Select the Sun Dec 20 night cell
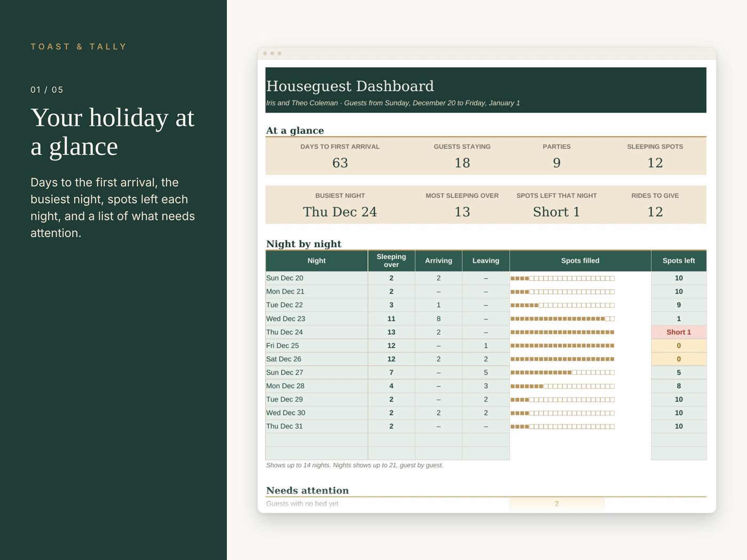The image size is (747, 560). pos(316,278)
